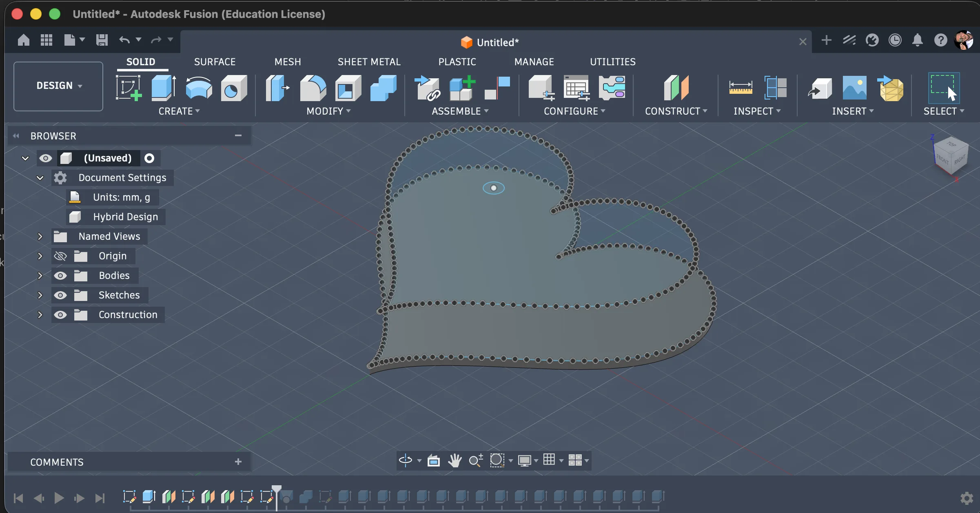Select the Extrude tool
The height and width of the screenshot is (513, 980).
(x=164, y=88)
